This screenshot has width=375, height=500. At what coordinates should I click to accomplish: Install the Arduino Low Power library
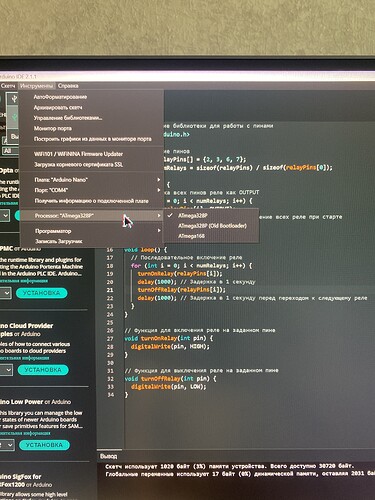click(44, 445)
